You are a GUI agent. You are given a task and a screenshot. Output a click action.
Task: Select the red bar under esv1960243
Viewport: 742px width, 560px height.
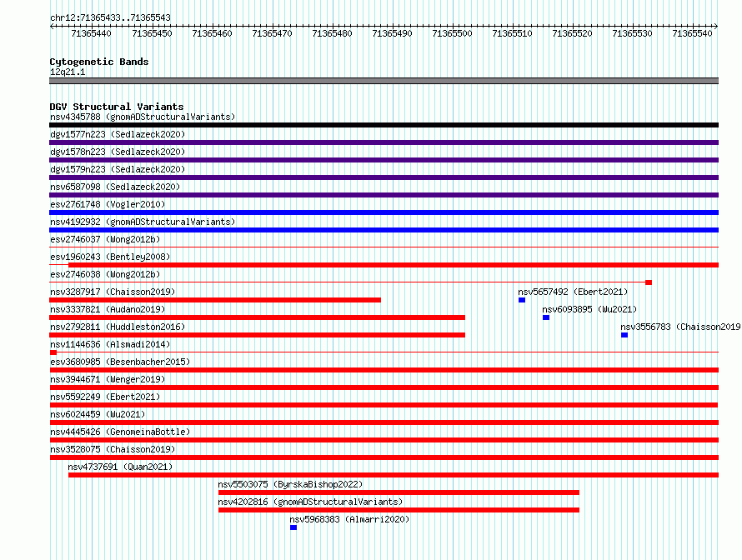pos(394,265)
